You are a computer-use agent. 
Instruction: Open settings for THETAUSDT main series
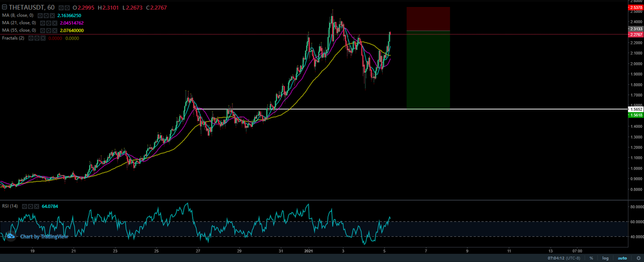coord(67,8)
